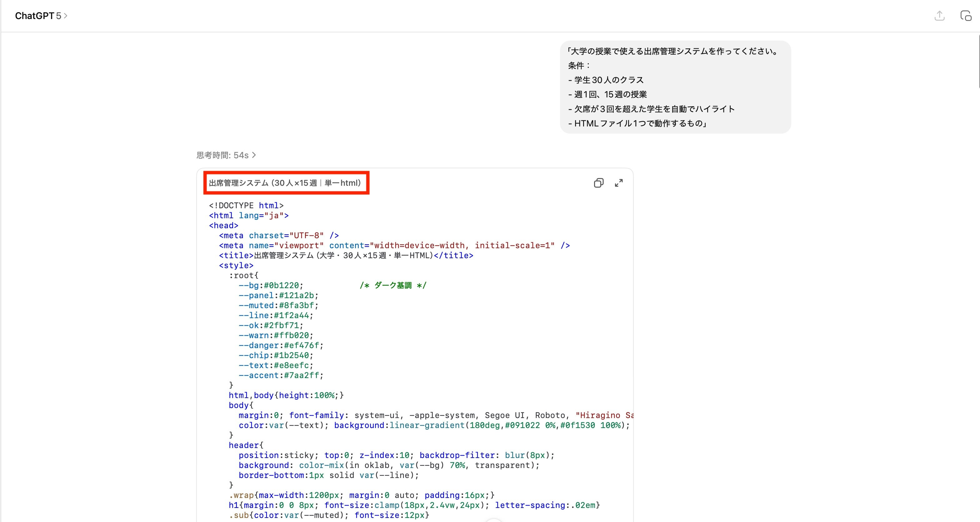Click the canvas title 出席管理システム header
This screenshot has width=980, height=522.
tap(285, 183)
